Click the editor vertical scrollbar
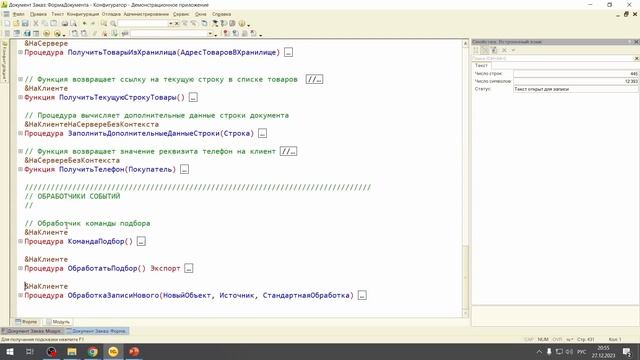Screen dimensions: 640x360 465,178
